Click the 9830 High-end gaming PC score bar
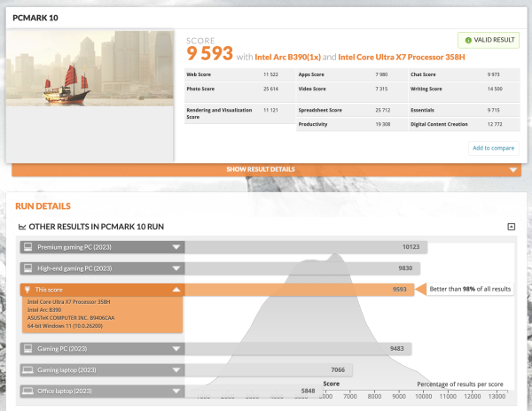 [x=302, y=268]
